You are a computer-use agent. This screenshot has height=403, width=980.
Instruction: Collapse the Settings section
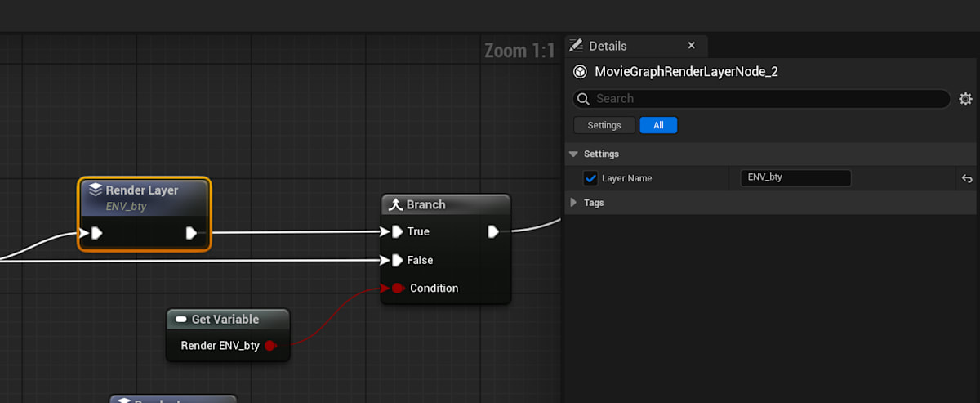(574, 154)
